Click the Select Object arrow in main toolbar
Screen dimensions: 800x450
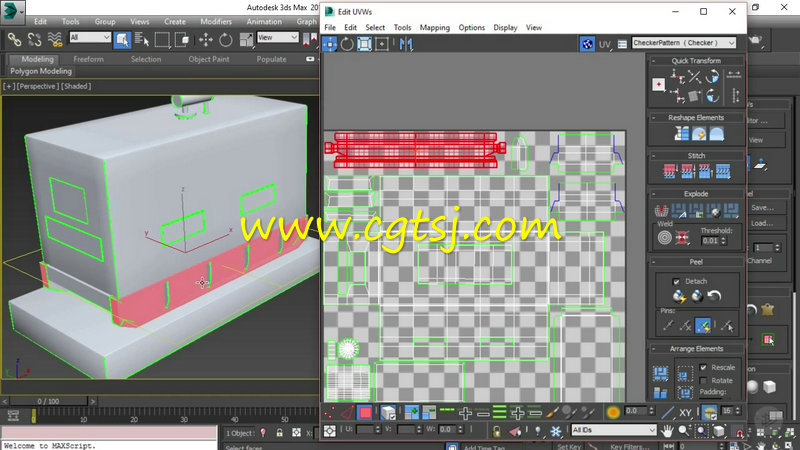point(122,39)
